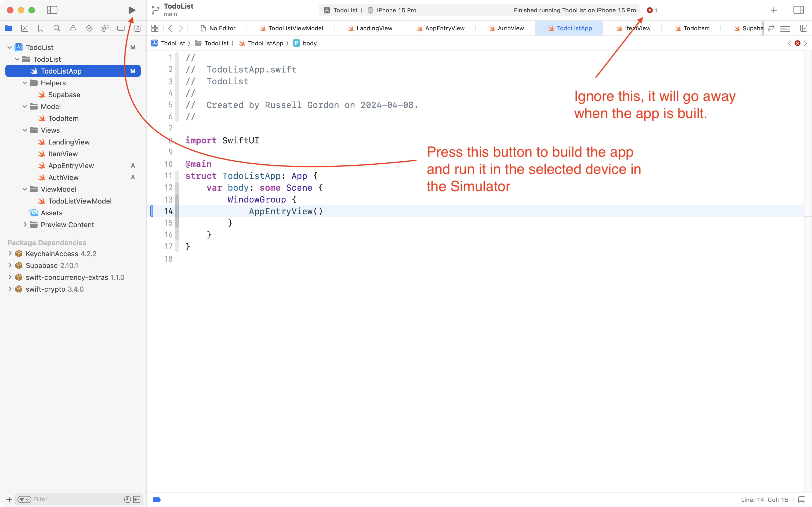Collapse the Helpers folder
This screenshot has width=812, height=507.
tap(24, 83)
